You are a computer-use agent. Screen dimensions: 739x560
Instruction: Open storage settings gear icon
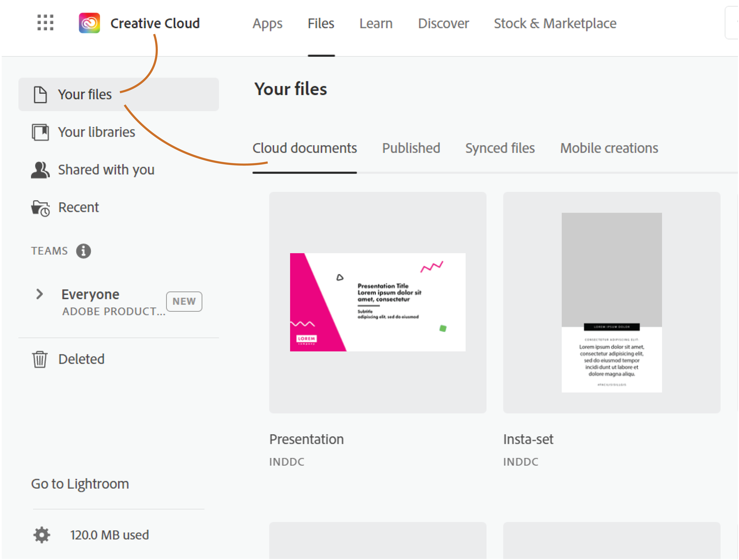[41, 535]
